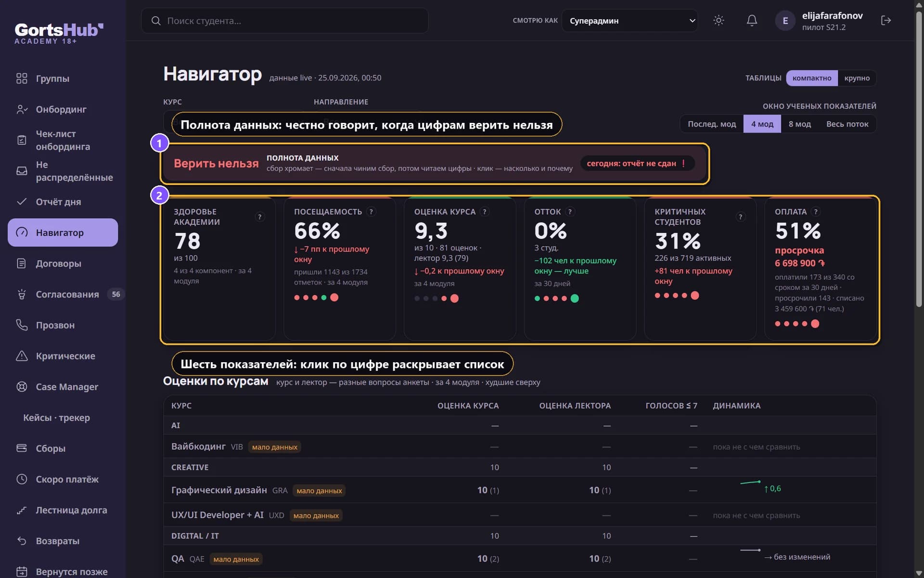Screen dimensions: 924x578
Task: Open elijafarafonov user profile avatar
Action: [x=785, y=21]
